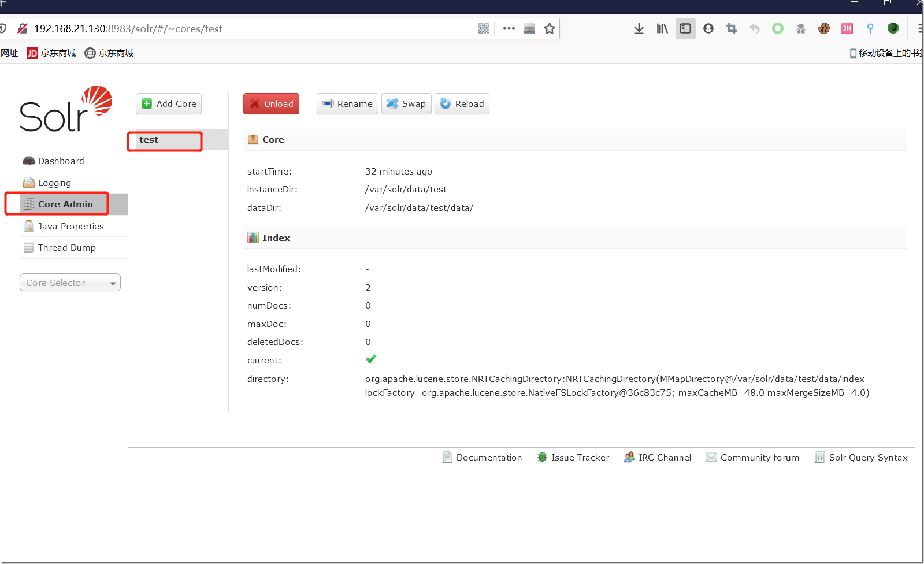Screen dimensions: 924x564
Task: Click the Add Core button
Action: (169, 104)
